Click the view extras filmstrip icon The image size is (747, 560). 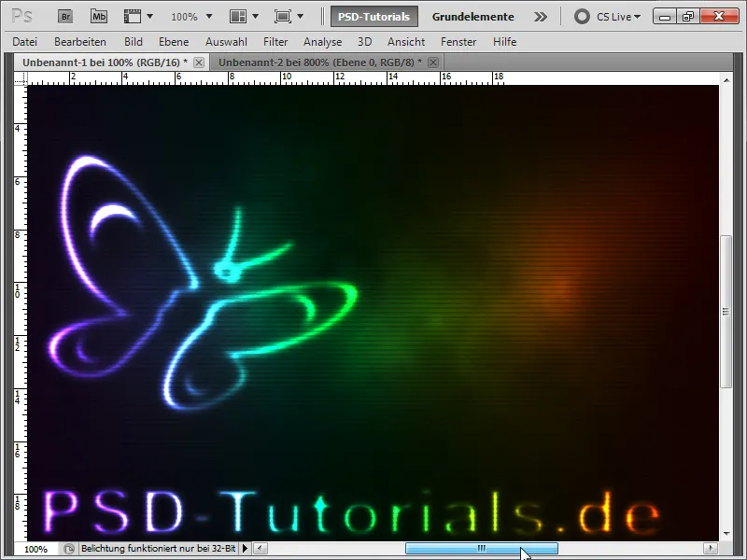tap(133, 17)
